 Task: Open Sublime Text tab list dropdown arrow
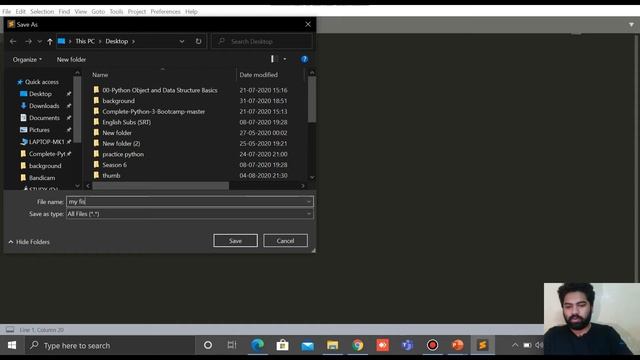(x=631, y=25)
